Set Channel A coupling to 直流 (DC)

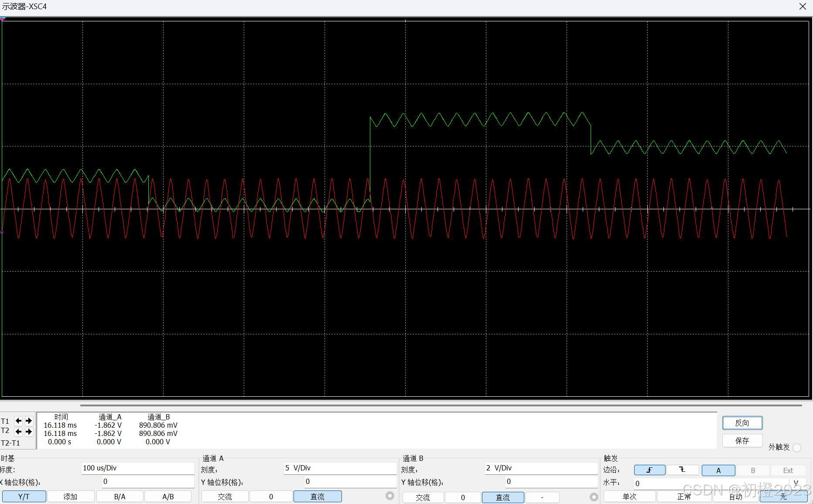(x=318, y=497)
